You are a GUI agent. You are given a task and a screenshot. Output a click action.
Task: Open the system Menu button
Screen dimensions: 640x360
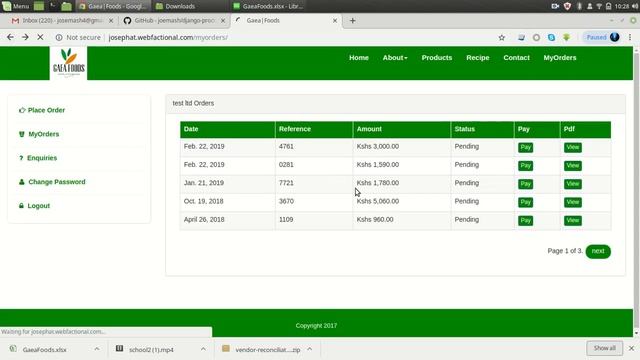[x=16, y=6]
